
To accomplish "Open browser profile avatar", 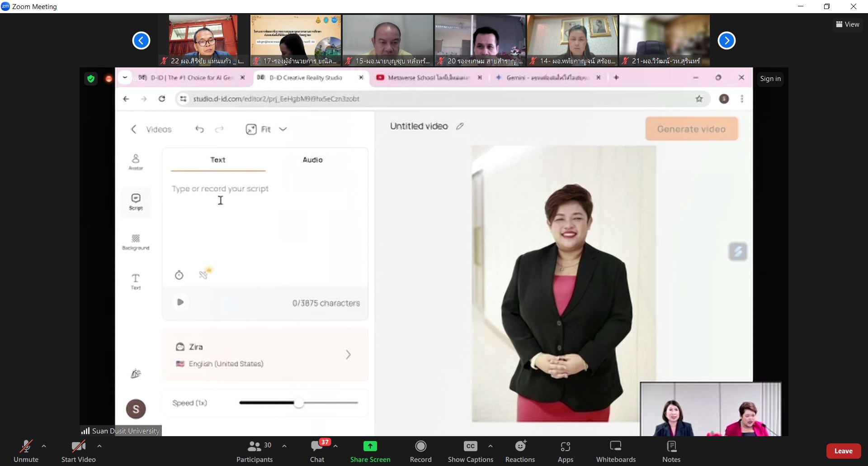I will click(724, 99).
